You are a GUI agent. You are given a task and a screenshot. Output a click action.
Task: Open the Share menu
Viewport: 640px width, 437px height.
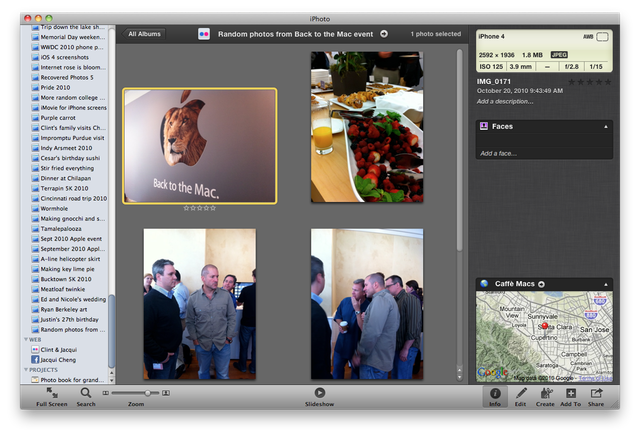pos(596,397)
